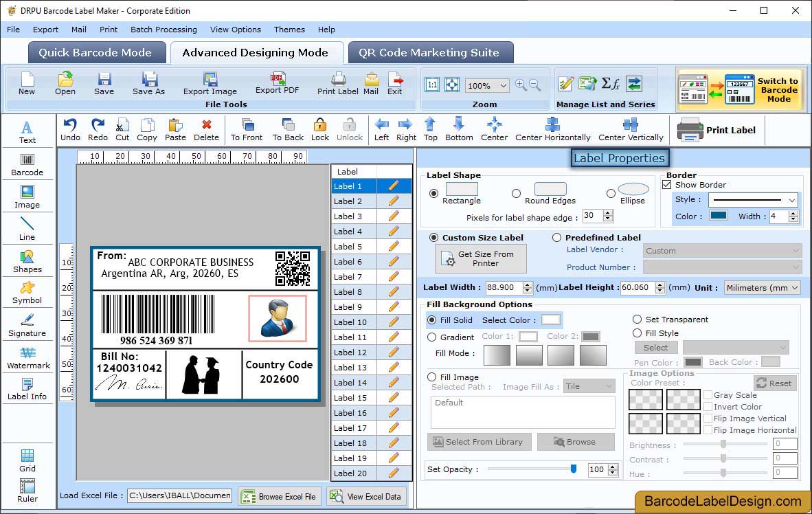Viewport: 812px width, 514px height.
Task: Increase pixels for label shape edge
Action: [608, 212]
